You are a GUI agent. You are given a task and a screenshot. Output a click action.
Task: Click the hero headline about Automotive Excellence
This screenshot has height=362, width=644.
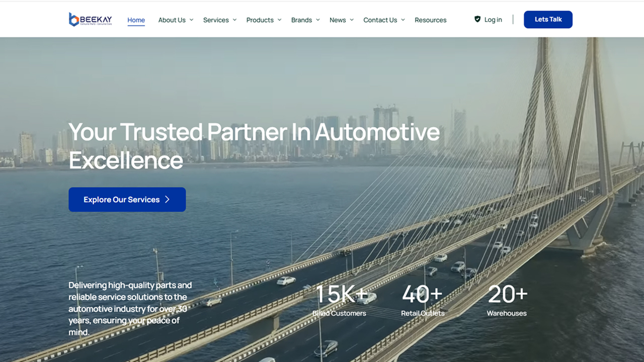coord(254,146)
